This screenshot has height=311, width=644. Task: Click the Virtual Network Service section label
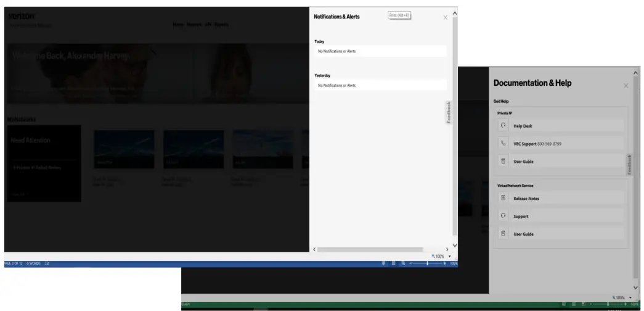point(515,186)
